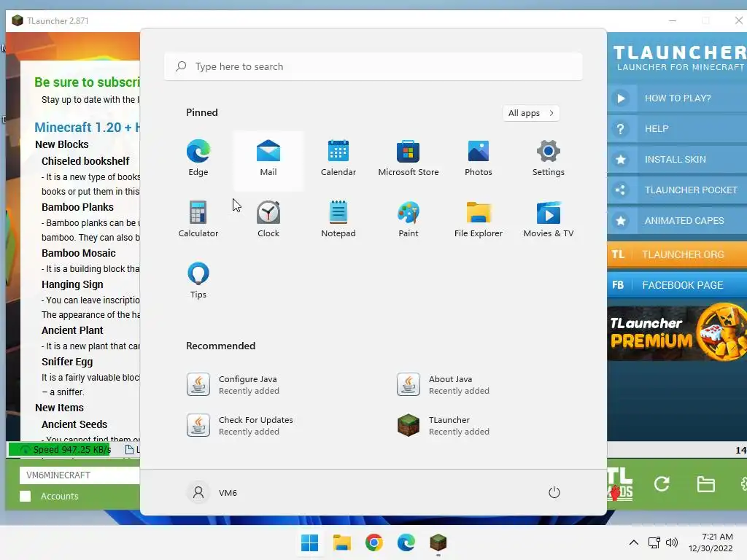Show hidden system tray icons
The height and width of the screenshot is (560, 747).
[x=634, y=542]
